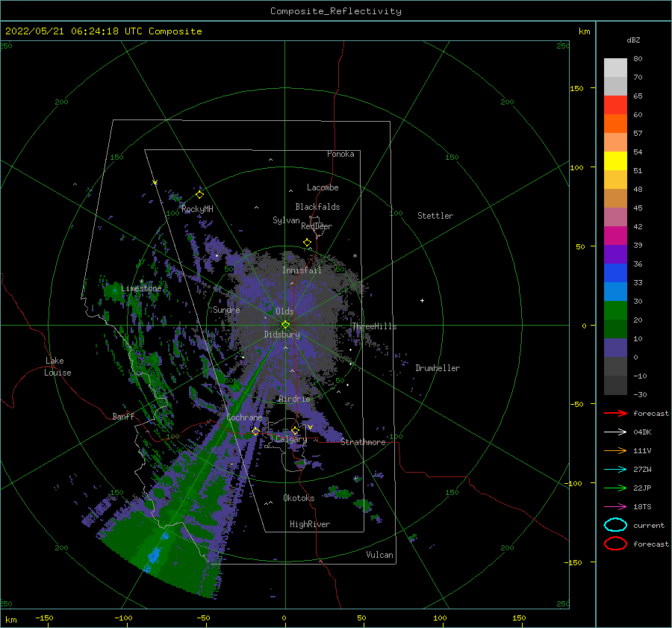Viewport: 672px width, 628px height.
Task: Select the Ponoka label
Action: [x=340, y=154]
